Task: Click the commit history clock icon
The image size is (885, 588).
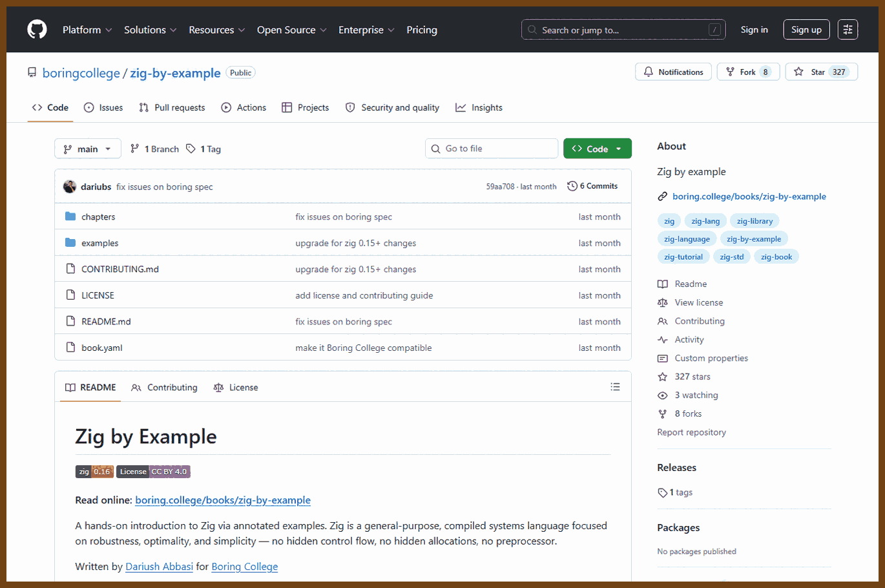Action: pyautogui.click(x=572, y=186)
